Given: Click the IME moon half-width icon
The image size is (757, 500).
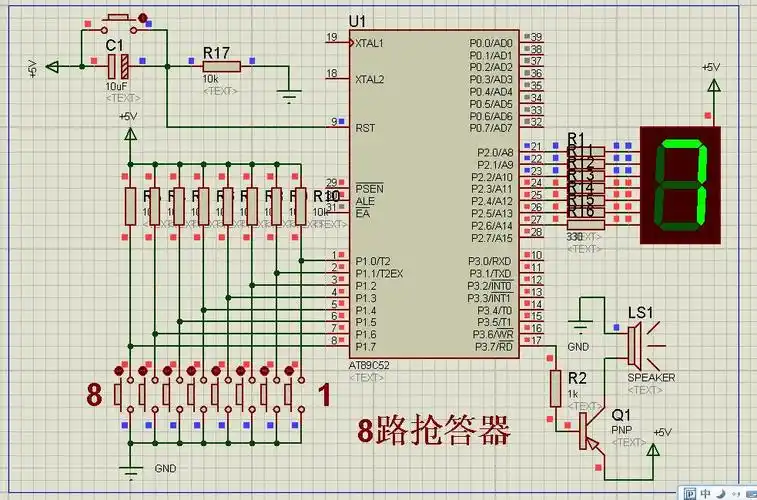Looking at the screenshot, I should click(719, 493).
